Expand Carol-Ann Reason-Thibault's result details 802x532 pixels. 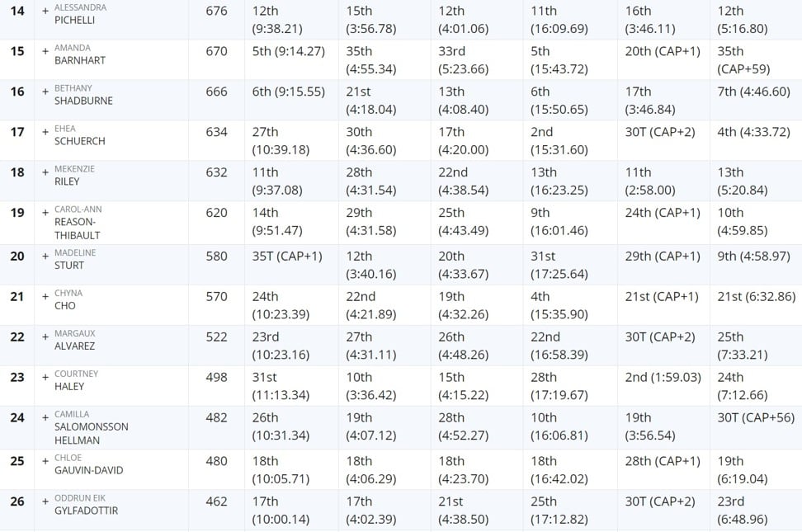45,213
